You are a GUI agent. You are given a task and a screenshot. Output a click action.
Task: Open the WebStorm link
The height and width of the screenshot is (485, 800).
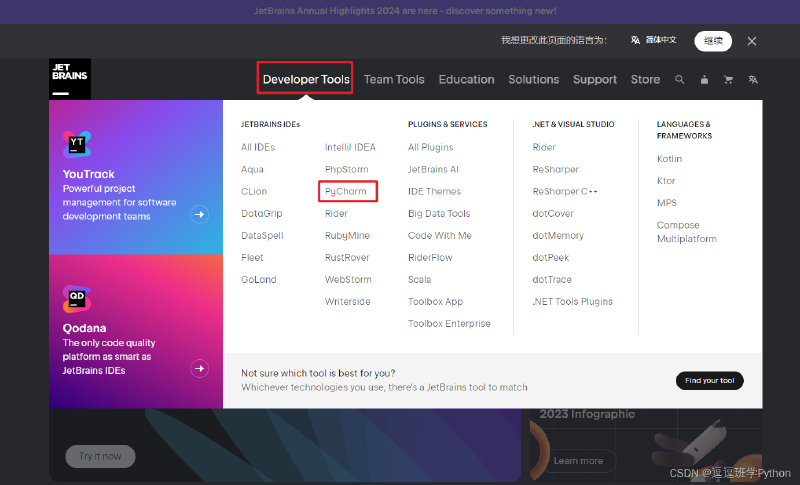pyautogui.click(x=348, y=279)
